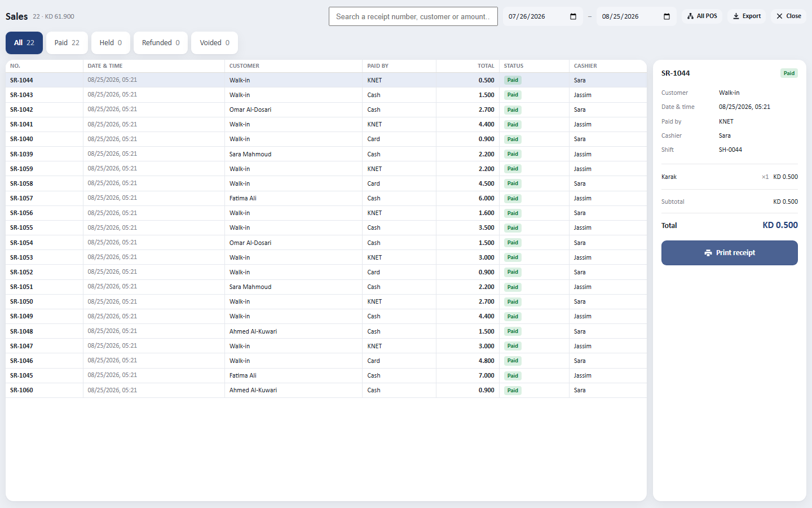Select receipt row SR-1051
This screenshot has width=812, height=508.
pos(326,287)
